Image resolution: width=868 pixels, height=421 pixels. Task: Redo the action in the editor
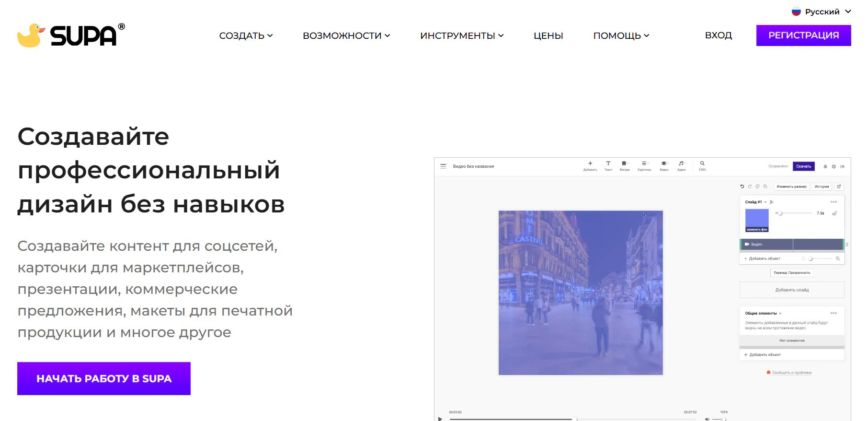coord(750,187)
